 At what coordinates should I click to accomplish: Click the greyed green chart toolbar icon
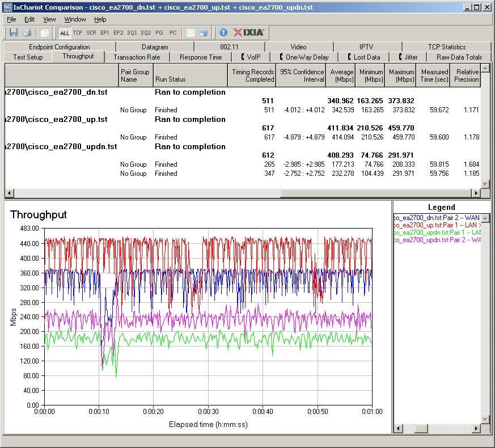[x=191, y=32]
